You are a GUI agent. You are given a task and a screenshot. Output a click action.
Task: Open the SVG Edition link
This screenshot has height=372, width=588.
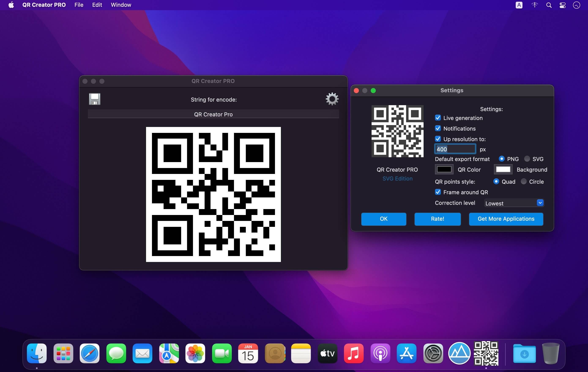pyautogui.click(x=397, y=178)
